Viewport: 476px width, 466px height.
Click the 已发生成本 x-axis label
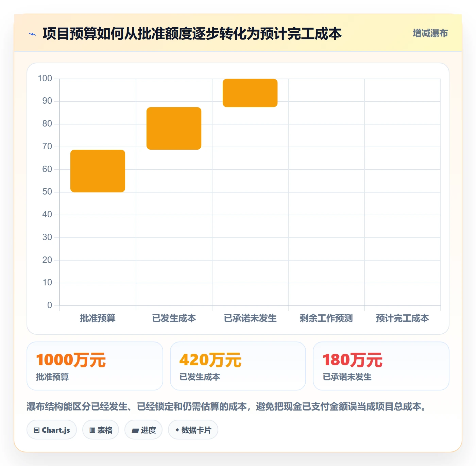[174, 318]
